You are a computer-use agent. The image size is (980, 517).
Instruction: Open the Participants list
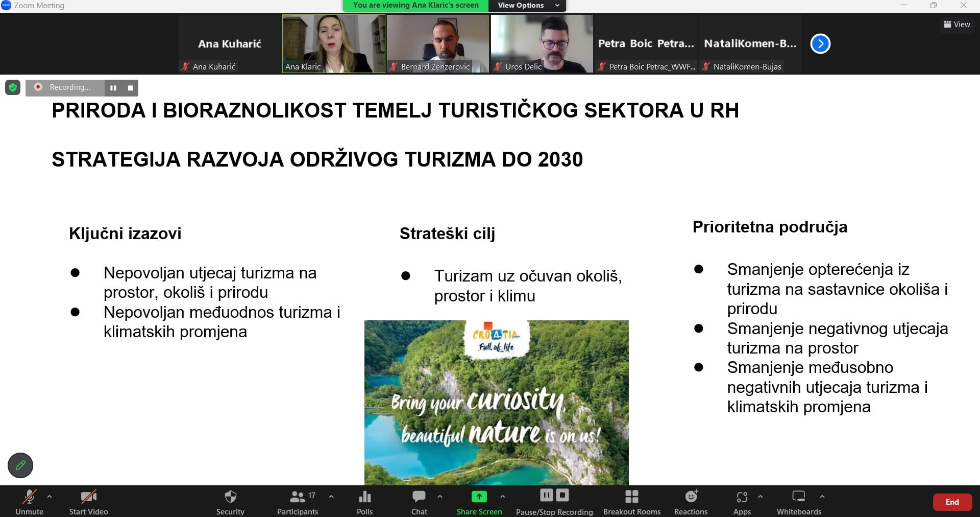[298, 502]
